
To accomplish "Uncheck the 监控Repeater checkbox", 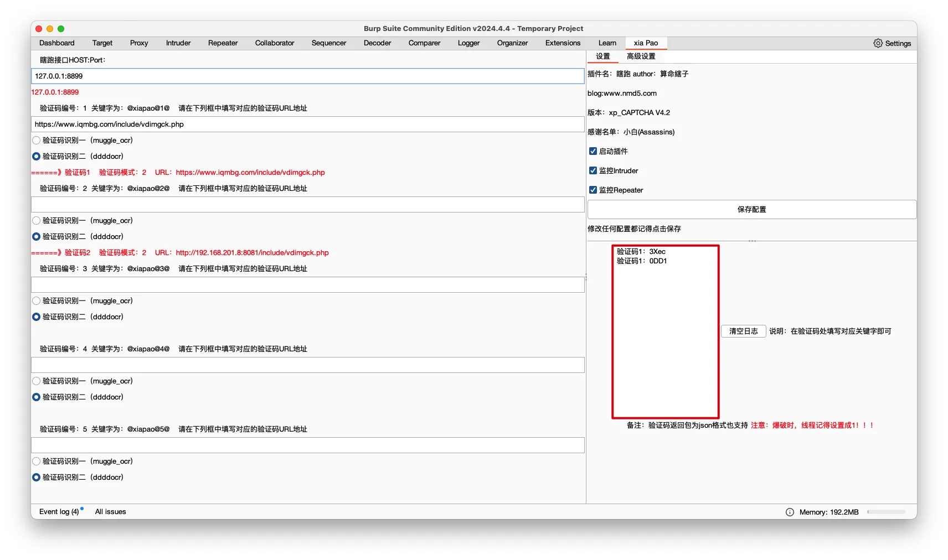I will point(593,190).
